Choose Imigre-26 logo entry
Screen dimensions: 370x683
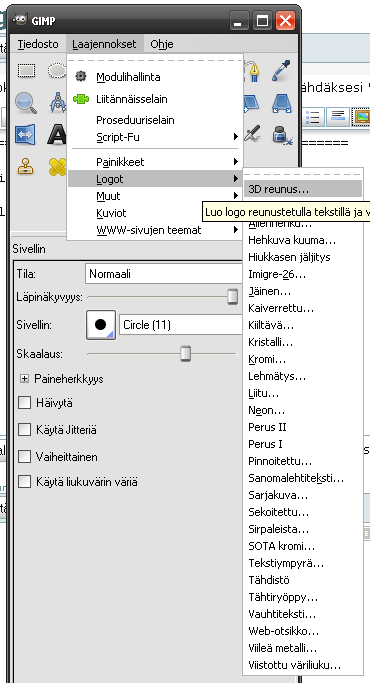(x=303, y=274)
